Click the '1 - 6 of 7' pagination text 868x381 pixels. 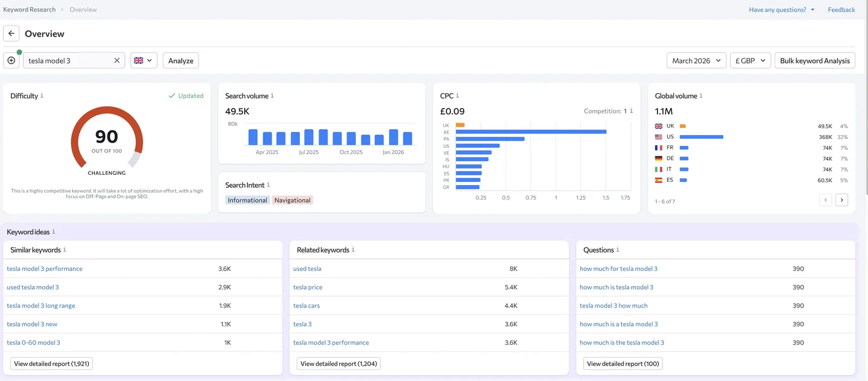665,201
